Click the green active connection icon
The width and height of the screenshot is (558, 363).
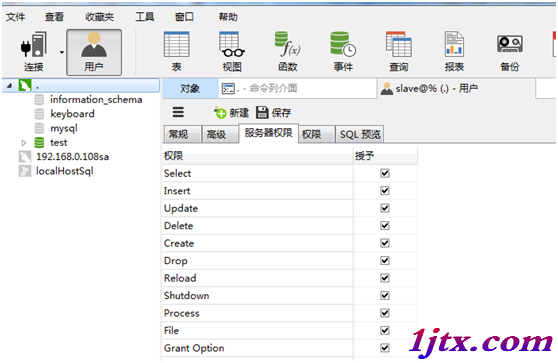pyautogui.click(x=25, y=85)
